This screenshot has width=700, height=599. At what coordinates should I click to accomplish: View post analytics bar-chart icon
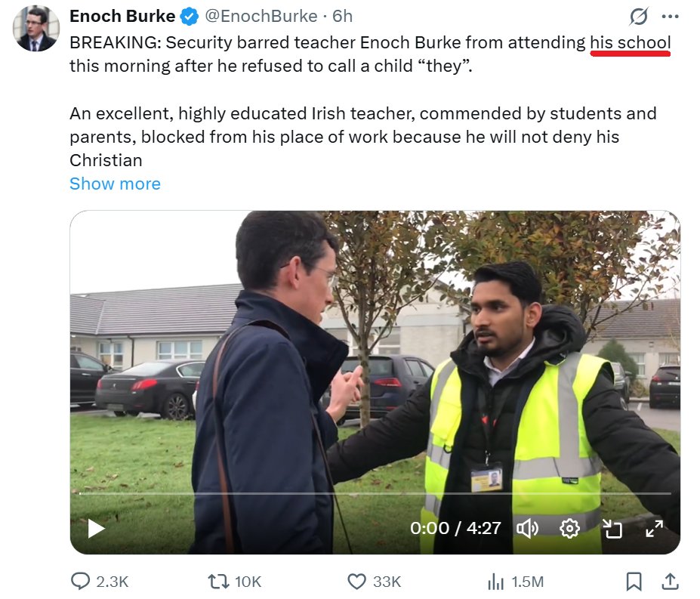(x=495, y=581)
